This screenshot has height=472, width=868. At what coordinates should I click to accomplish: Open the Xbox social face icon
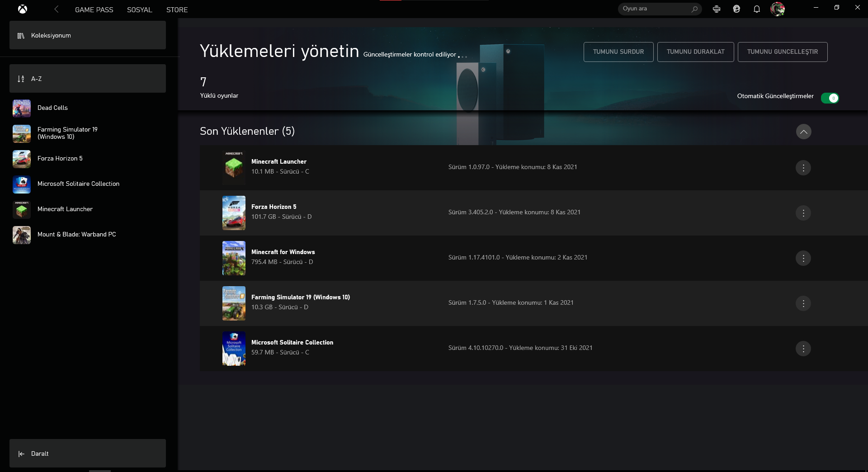point(736,9)
